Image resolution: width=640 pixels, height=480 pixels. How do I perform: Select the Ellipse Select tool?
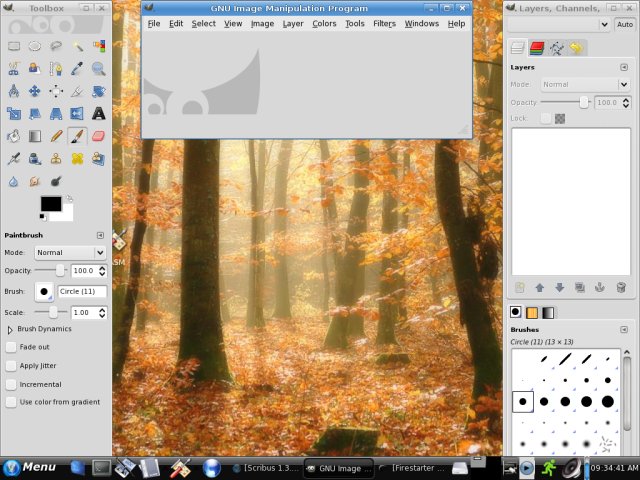click(35, 46)
